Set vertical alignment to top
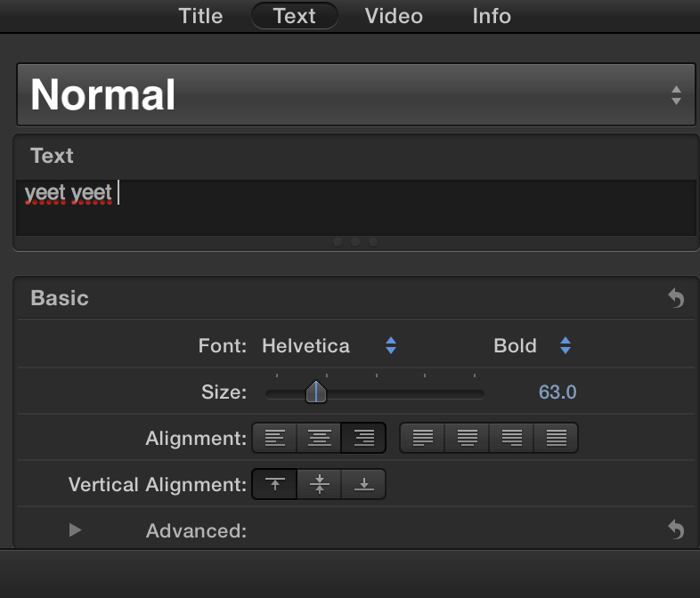This screenshot has height=598, width=700. point(275,485)
